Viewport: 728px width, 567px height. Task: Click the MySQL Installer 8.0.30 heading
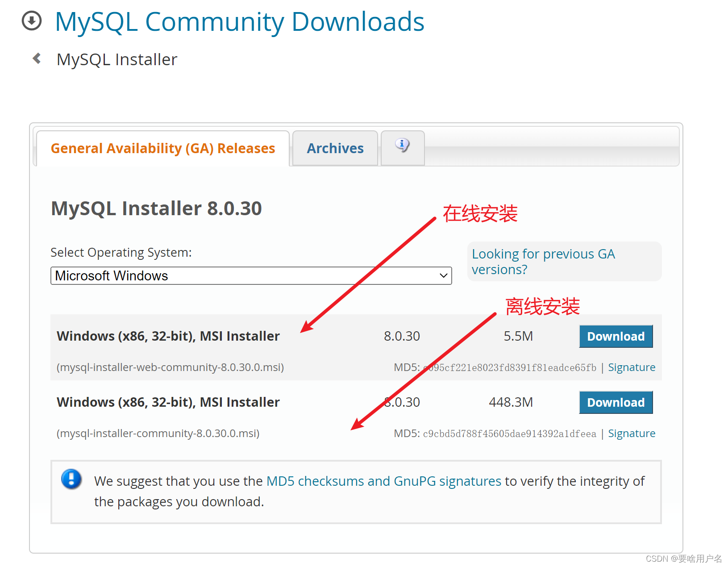tap(156, 208)
